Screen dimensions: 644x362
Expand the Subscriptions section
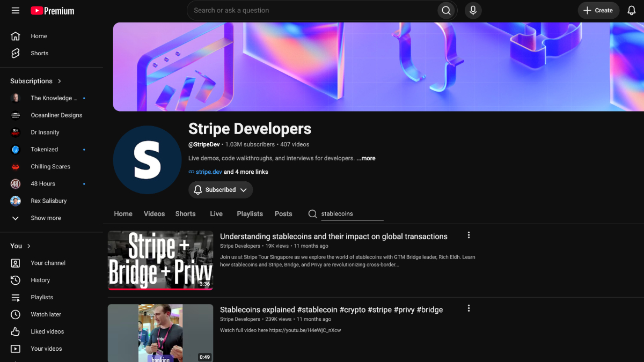point(36,81)
